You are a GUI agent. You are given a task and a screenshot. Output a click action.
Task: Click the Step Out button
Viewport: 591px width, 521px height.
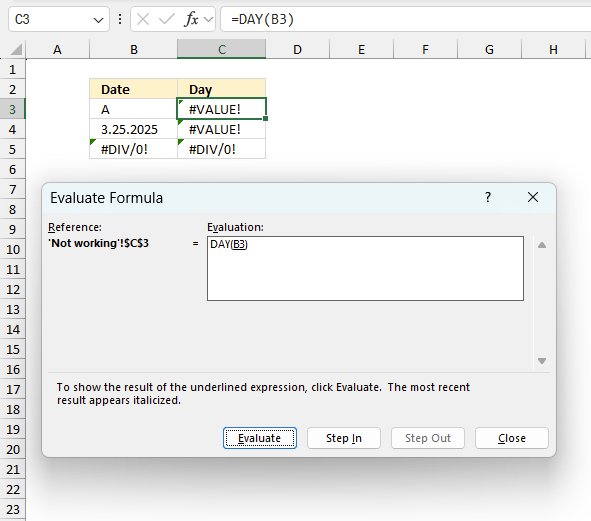click(428, 438)
